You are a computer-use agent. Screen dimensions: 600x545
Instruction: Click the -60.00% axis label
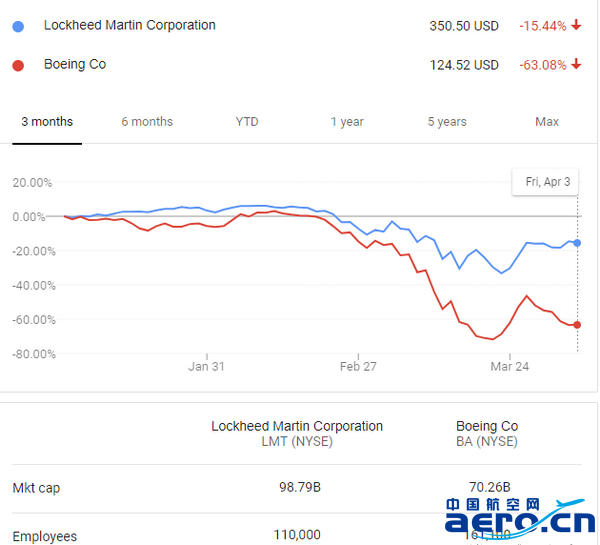[x=34, y=320]
